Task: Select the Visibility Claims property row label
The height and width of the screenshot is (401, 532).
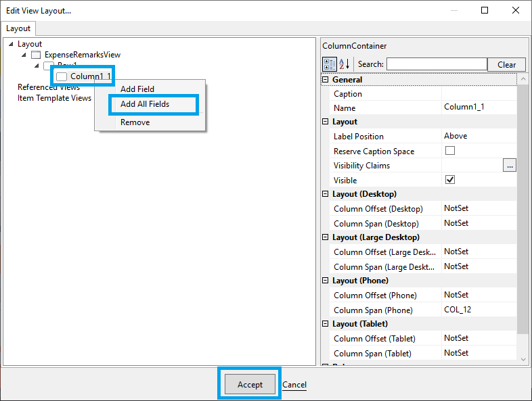Action: (361, 166)
